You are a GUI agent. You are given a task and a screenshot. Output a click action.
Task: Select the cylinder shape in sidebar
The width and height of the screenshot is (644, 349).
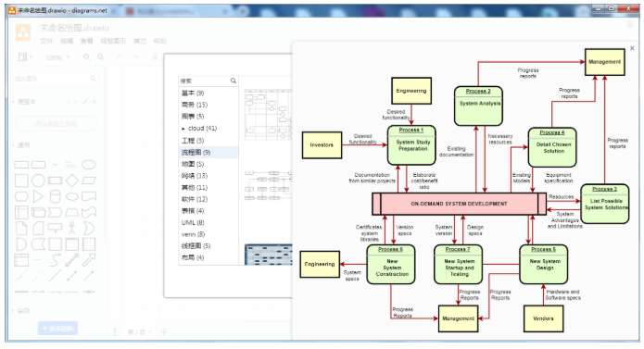[55, 196]
